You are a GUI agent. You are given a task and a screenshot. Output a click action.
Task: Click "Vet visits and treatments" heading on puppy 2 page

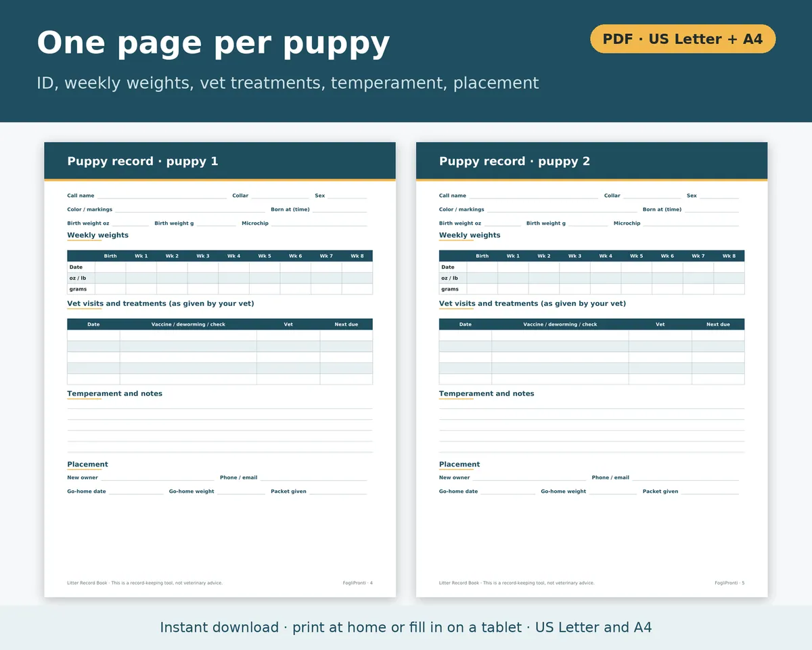(533, 303)
